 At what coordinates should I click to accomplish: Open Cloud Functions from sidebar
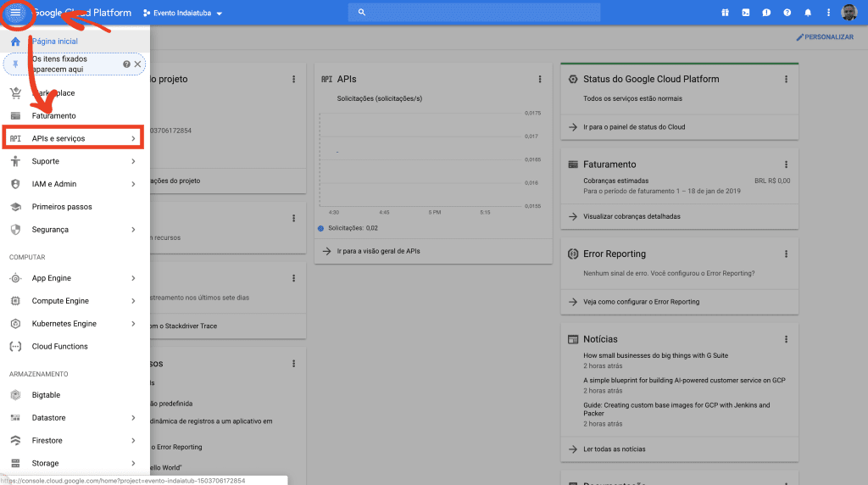[59, 346]
